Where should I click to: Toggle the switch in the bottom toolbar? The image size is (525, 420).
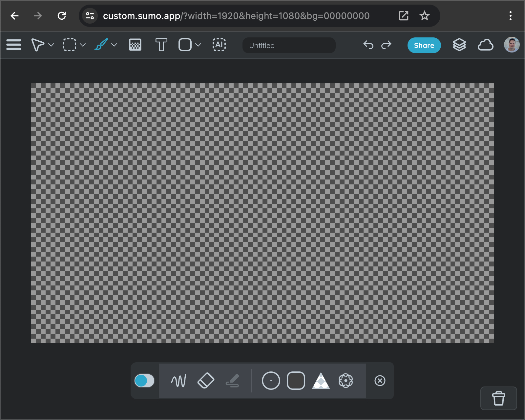144,381
